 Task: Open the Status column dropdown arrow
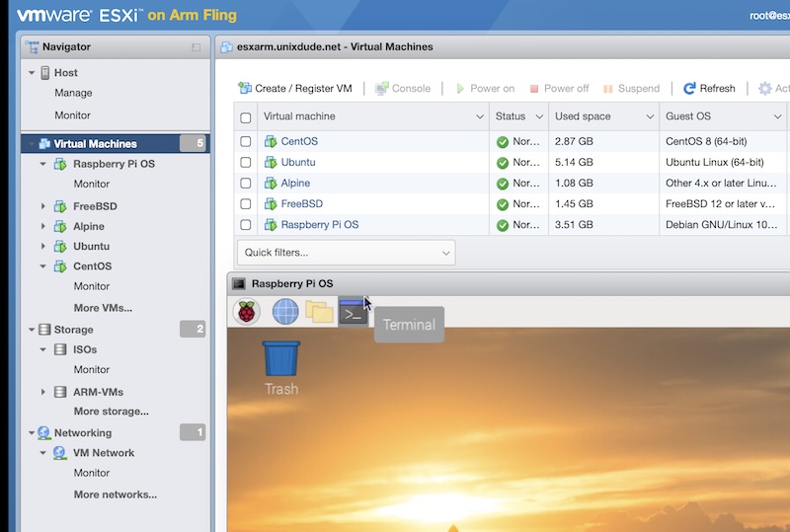[x=539, y=116]
